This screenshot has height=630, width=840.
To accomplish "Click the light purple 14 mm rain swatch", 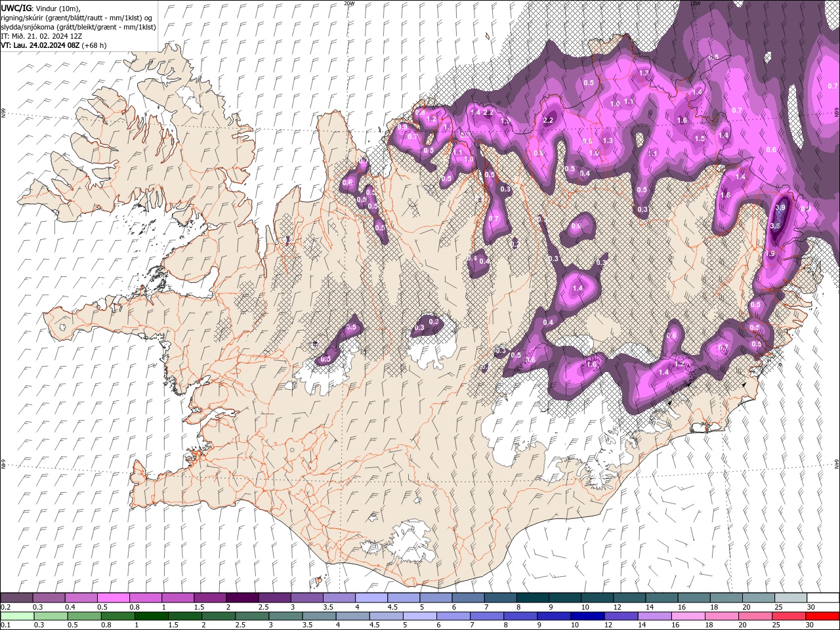I will pos(655,616).
